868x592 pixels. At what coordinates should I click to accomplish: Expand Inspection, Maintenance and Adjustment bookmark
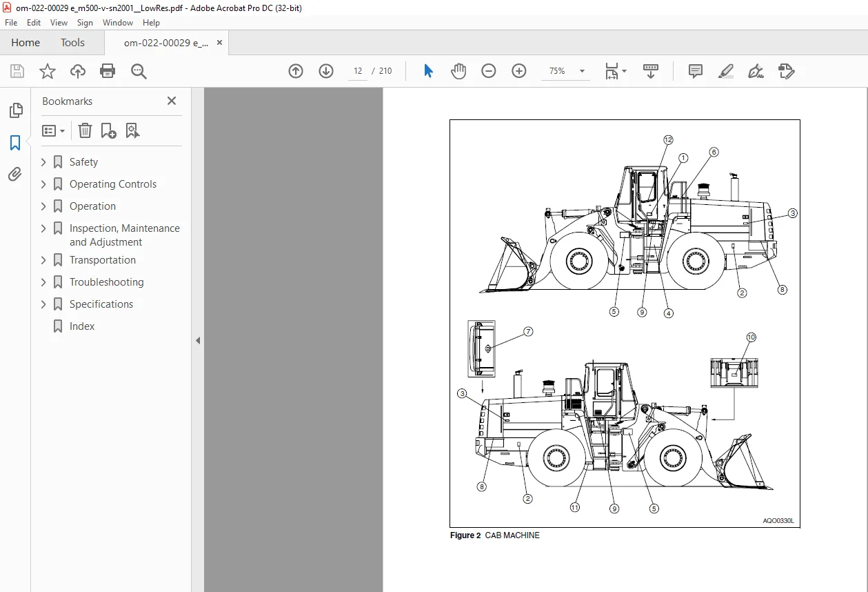click(43, 228)
